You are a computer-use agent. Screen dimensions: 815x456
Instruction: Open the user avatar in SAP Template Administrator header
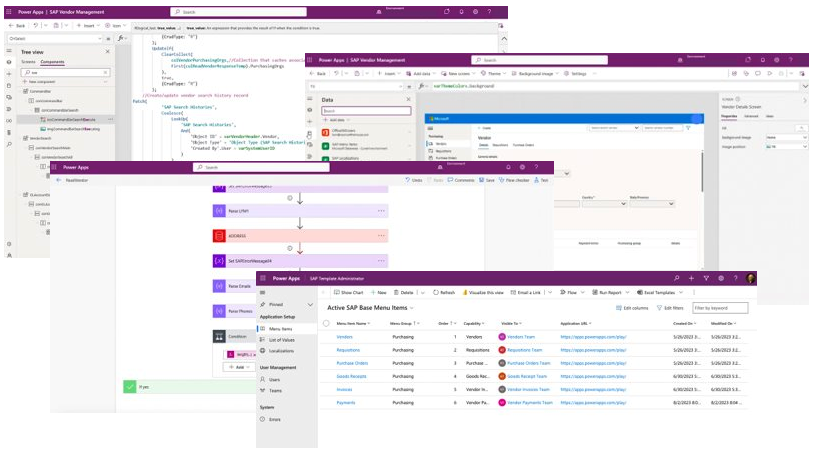pyautogui.click(x=751, y=278)
